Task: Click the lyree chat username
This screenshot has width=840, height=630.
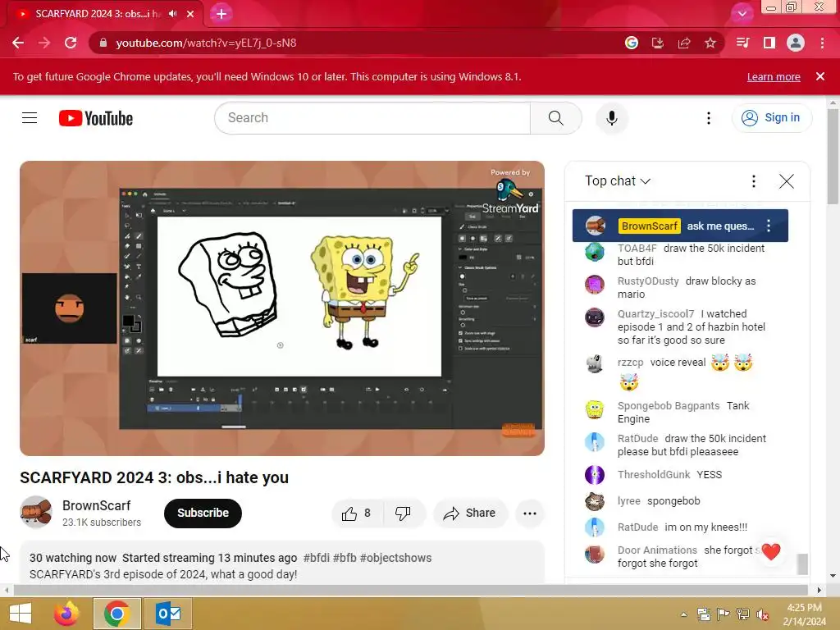Action: pyautogui.click(x=629, y=501)
